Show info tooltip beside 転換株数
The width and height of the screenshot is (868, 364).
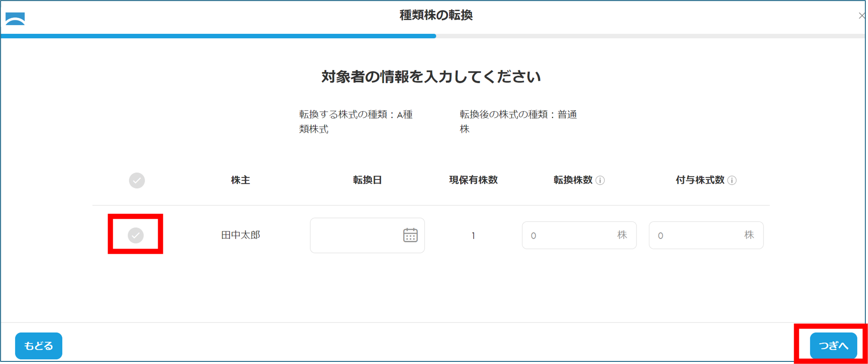point(600,180)
